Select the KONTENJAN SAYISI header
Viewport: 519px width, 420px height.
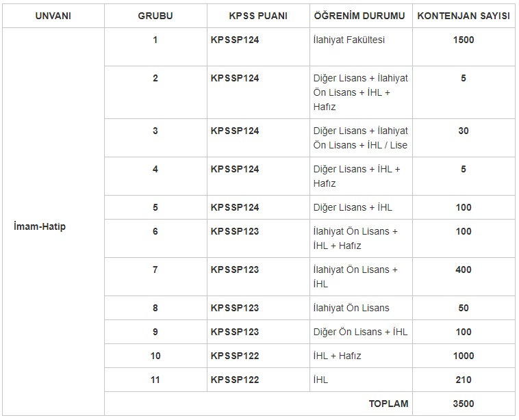(x=464, y=16)
